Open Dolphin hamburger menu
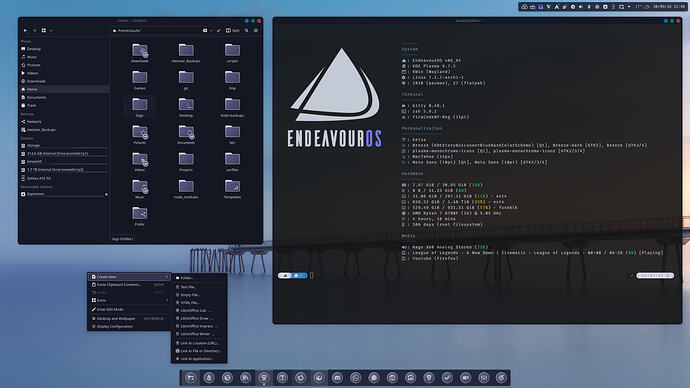 (256, 30)
